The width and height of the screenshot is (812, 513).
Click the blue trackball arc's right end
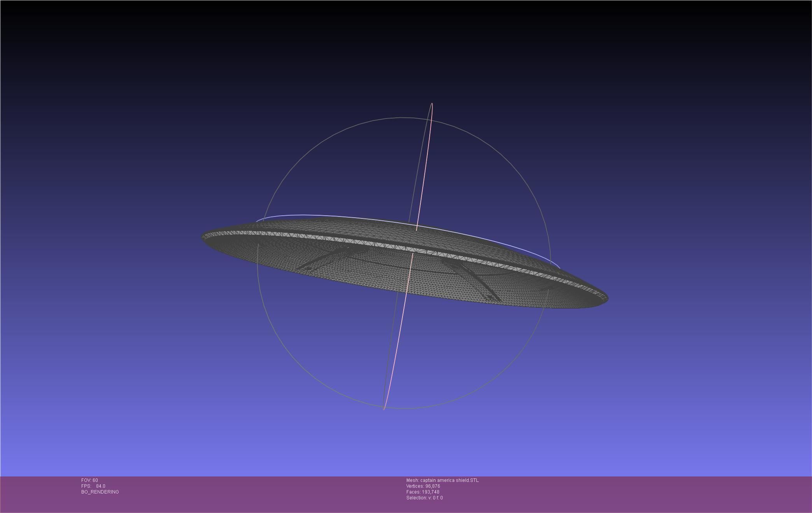558,267
